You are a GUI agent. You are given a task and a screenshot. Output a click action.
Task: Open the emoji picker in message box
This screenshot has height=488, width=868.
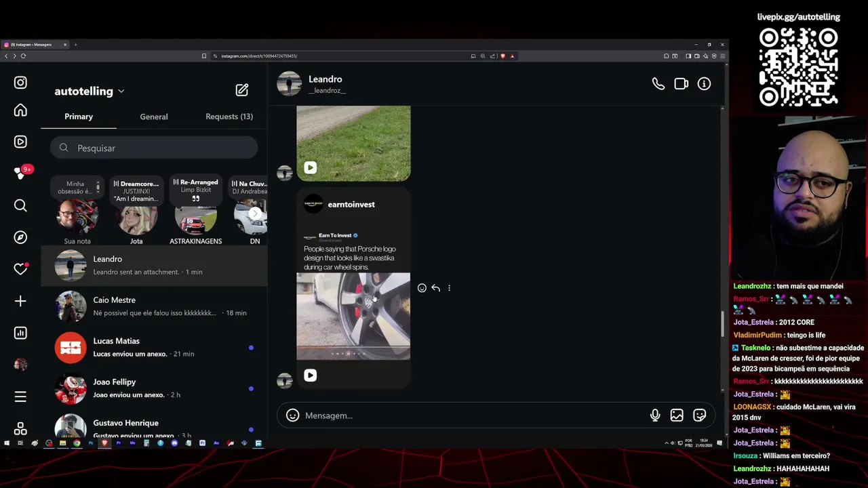(292, 415)
